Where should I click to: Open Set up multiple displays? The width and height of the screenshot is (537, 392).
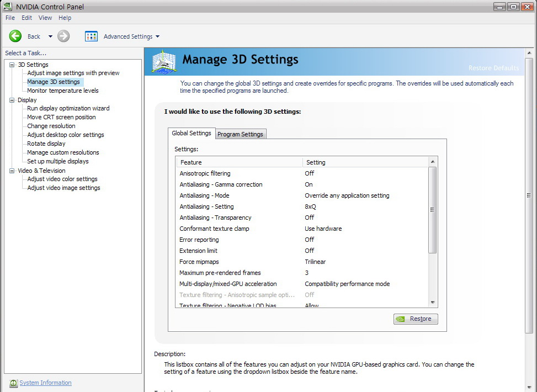(x=58, y=161)
